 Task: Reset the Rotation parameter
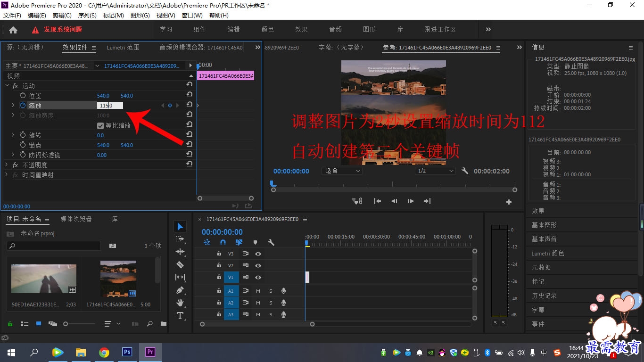click(189, 134)
